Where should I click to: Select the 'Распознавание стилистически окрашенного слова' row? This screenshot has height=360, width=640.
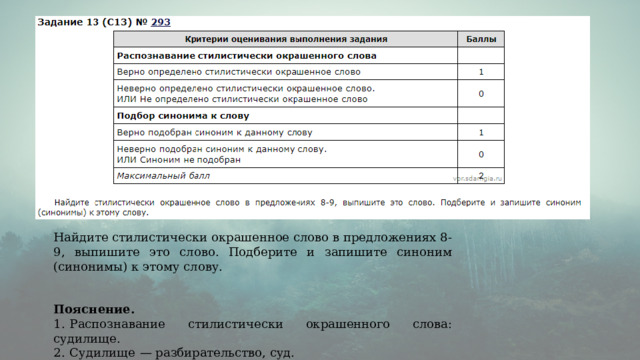(x=309, y=56)
